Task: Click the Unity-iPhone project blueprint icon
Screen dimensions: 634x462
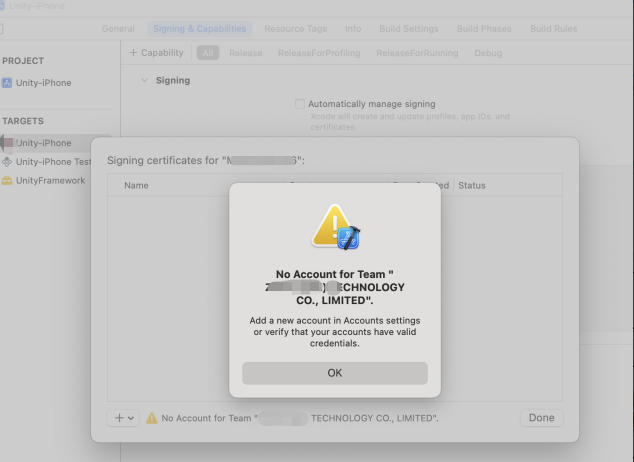Action: click(x=7, y=83)
